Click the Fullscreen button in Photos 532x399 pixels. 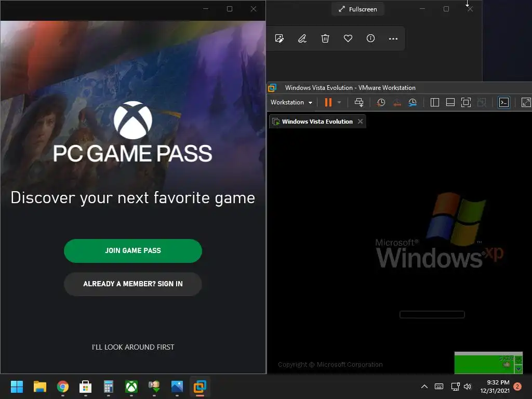(x=357, y=9)
